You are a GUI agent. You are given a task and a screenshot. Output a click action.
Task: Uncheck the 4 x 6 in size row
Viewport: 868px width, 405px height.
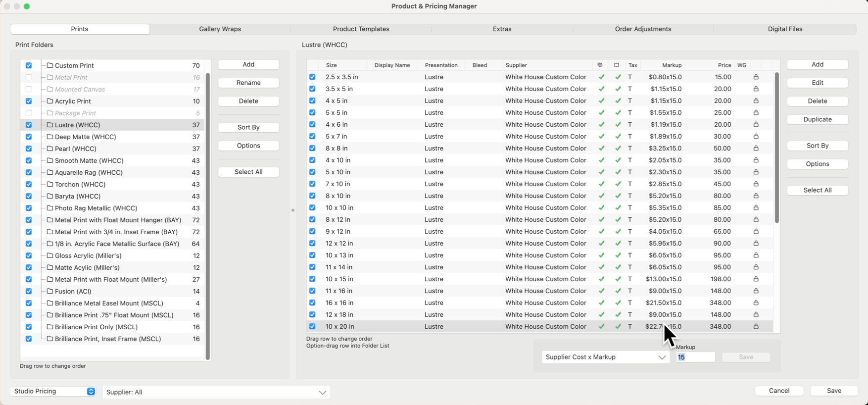pyautogui.click(x=312, y=125)
